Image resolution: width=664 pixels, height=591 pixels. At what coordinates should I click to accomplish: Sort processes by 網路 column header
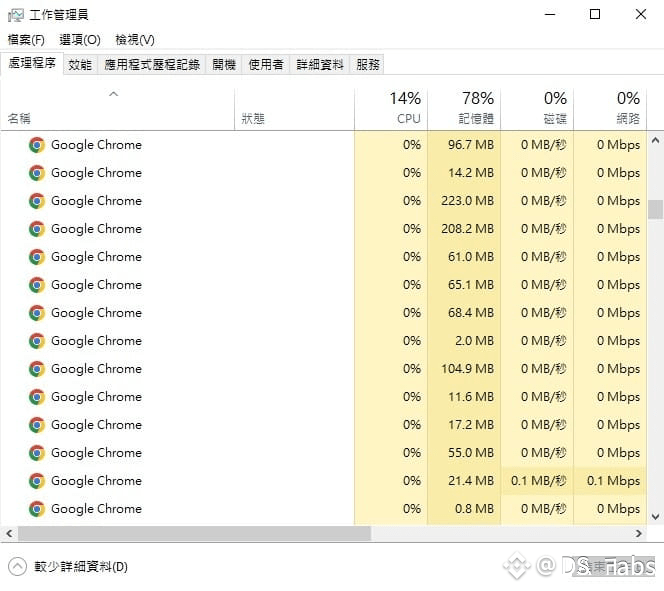pyautogui.click(x=610, y=109)
